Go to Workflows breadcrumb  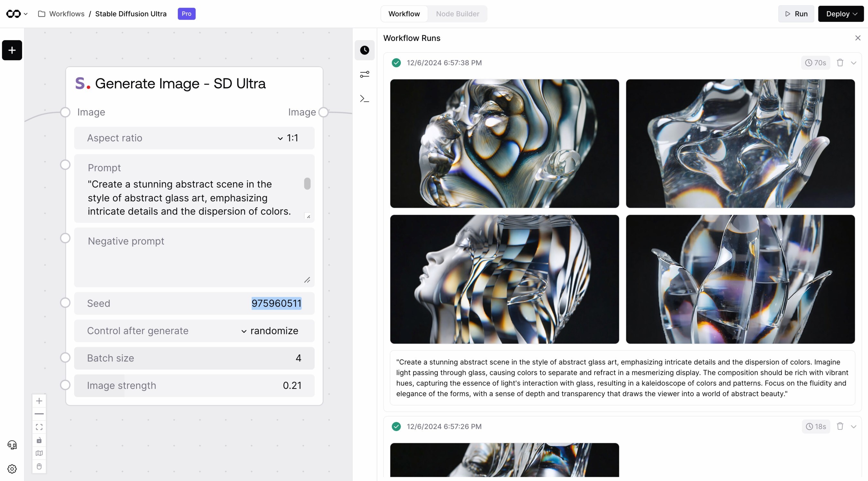click(67, 14)
